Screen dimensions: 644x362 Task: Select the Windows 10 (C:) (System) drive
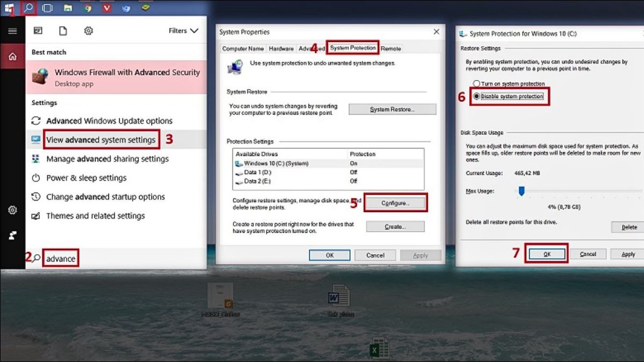pyautogui.click(x=328, y=163)
